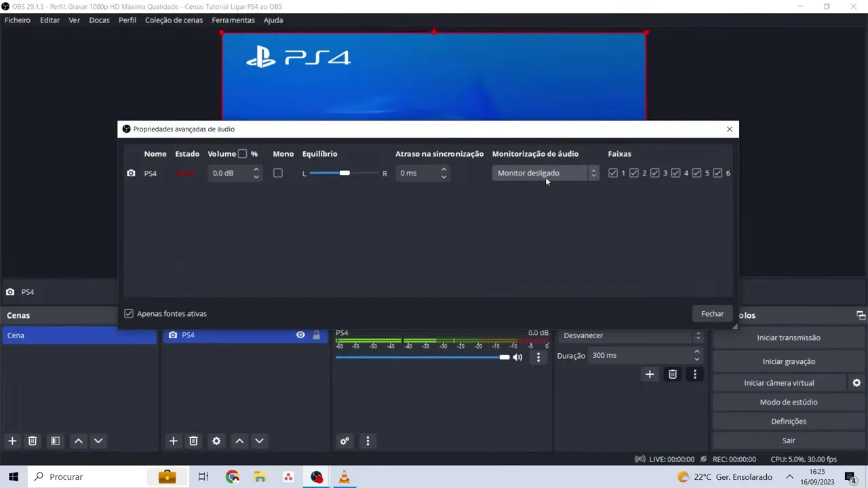Open Perfil menu
Image resolution: width=868 pixels, height=488 pixels.
(x=127, y=20)
